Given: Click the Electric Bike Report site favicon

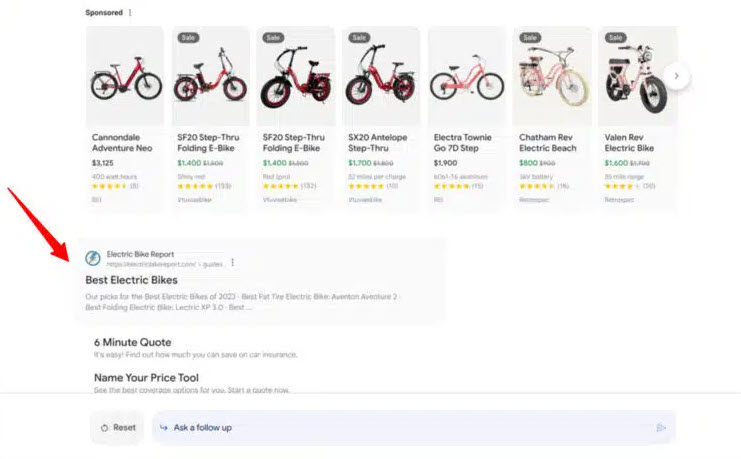Looking at the screenshot, I should pos(93,258).
